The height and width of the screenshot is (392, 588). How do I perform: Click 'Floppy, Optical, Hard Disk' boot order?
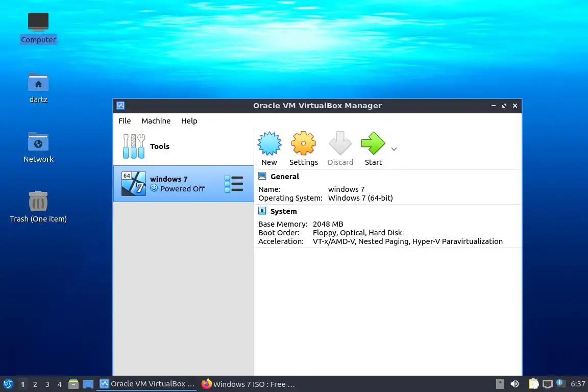[x=357, y=233]
